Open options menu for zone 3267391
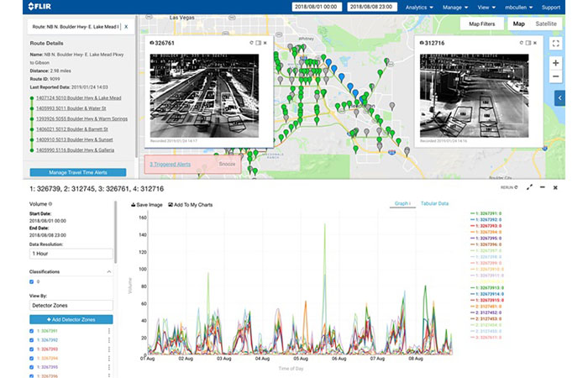 click(x=109, y=331)
